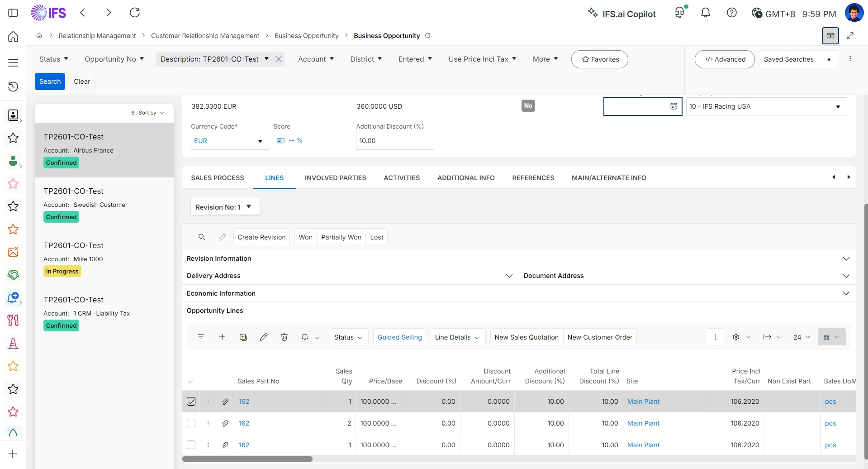Open the home icon in left sidebar
Image resolution: width=868 pixels, height=469 pixels.
click(x=13, y=37)
